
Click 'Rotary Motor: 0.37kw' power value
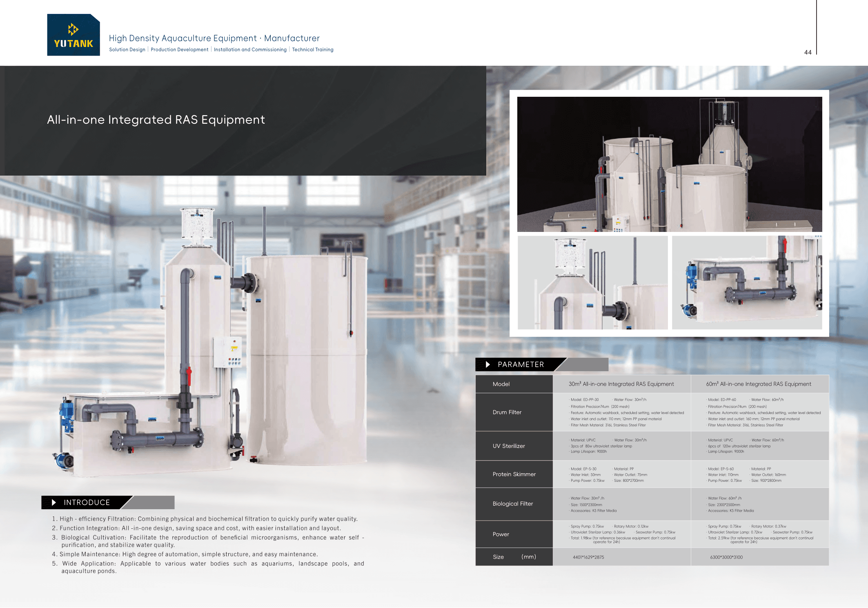pyautogui.click(x=768, y=527)
